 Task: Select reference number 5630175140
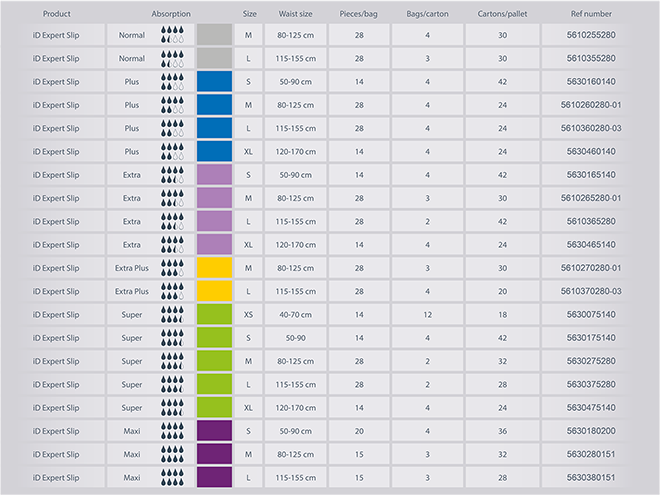[591, 338]
